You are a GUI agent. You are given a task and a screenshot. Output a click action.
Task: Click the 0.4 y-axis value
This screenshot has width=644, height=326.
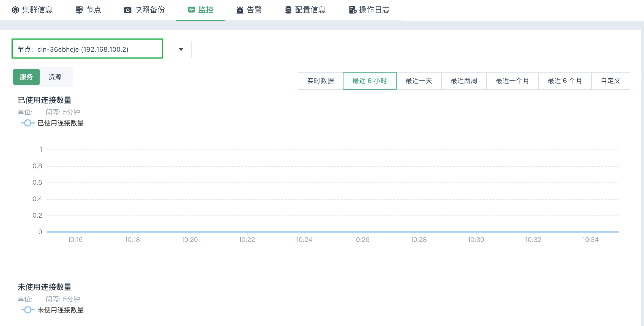click(37, 199)
